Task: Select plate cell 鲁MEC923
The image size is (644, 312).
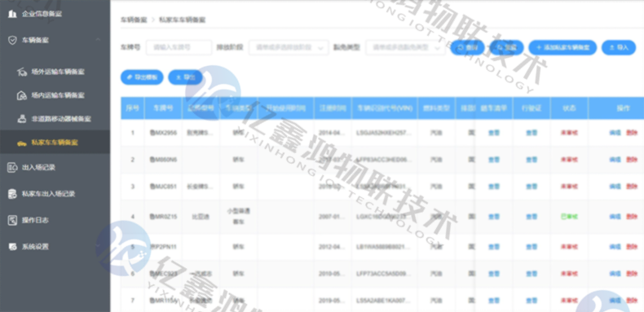Action: pyautogui.click(x=163, y=274)
